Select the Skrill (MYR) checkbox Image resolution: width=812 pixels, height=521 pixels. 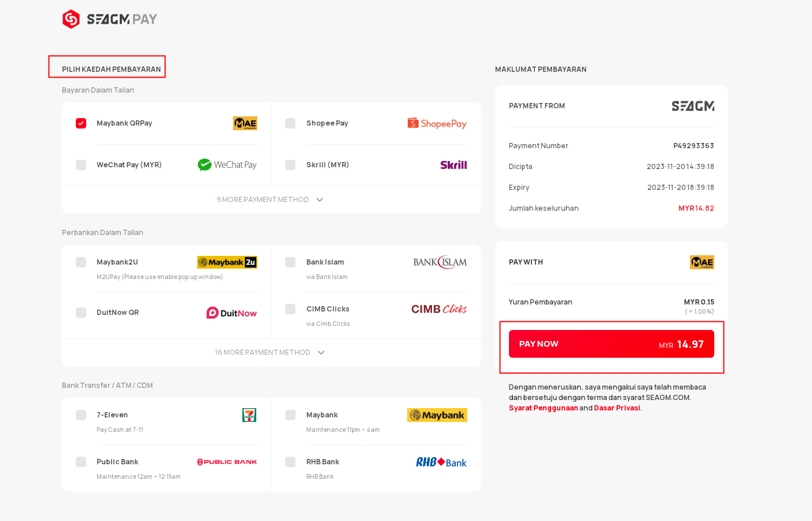point(290,165)
